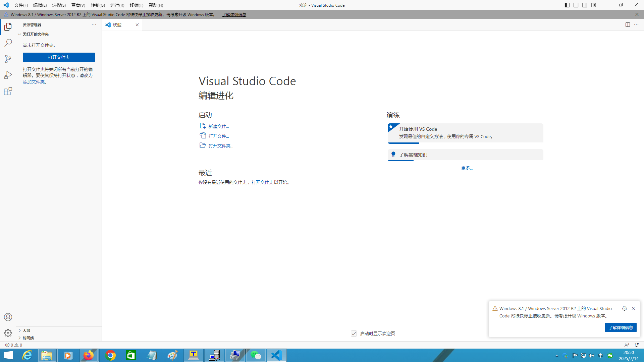Launch Internet Explorer from taskbar
This screenshot has height=362, width=644.
27,355
